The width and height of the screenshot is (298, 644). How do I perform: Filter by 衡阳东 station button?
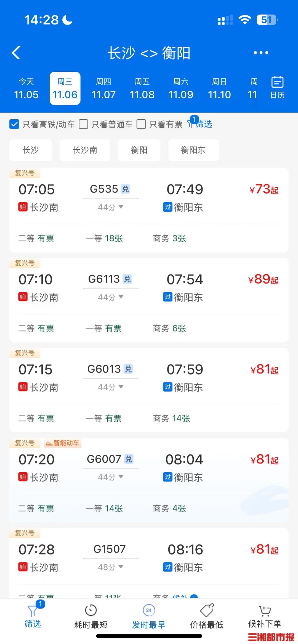tap(193, 150)
